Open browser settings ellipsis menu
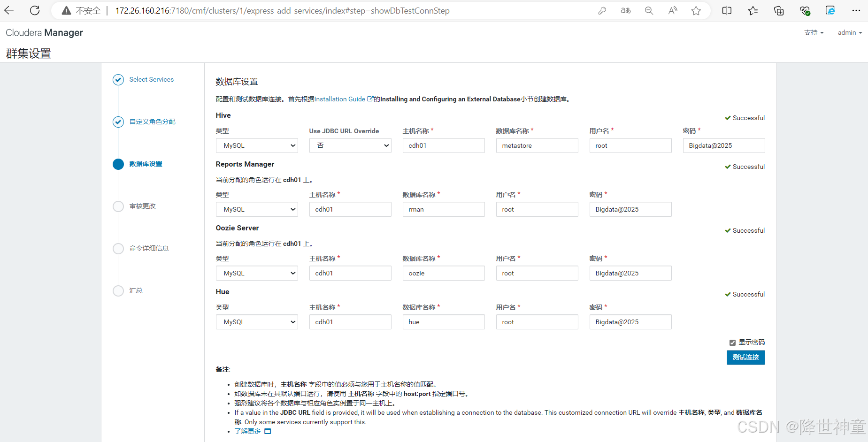Viewport: 868px width, 442px height. (x=856, y=10)
